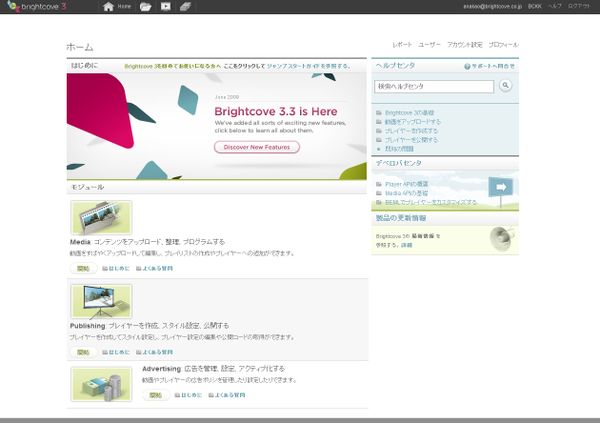Click the はじめに section heading above banner
This screenshot has width=600, height=423.
click(85, 65)
